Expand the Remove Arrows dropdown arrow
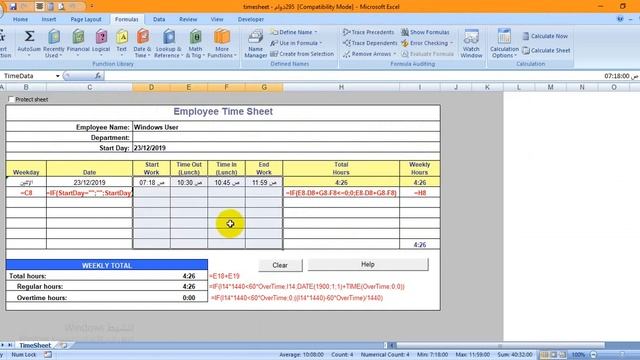Screen dimensions: 640x360 (x=394, y=54)
